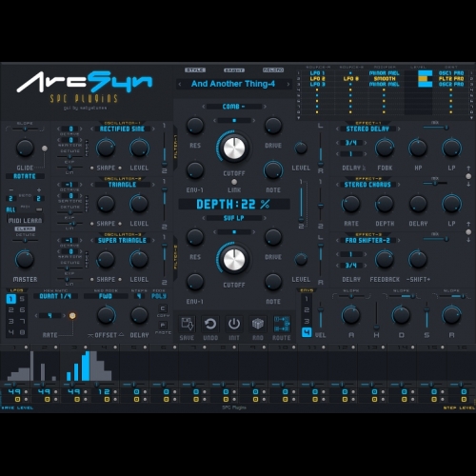This screenshot has height=476, width=476.
Task: Toggle the dot above LFO step 10
Action: point(294,347)
